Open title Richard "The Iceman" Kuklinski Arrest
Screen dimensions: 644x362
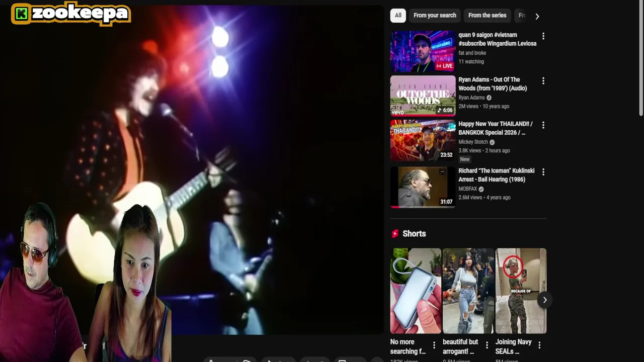click(496, 175)
